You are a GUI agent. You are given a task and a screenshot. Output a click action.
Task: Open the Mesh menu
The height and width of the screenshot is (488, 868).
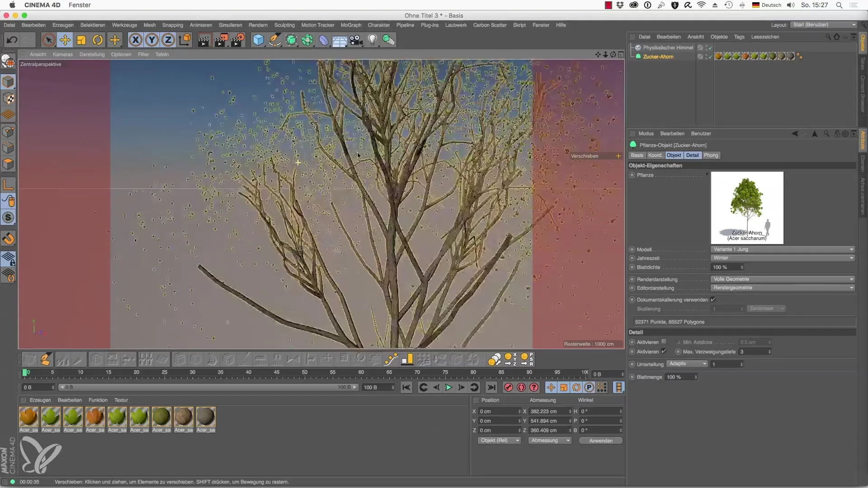tap(150, 25)
